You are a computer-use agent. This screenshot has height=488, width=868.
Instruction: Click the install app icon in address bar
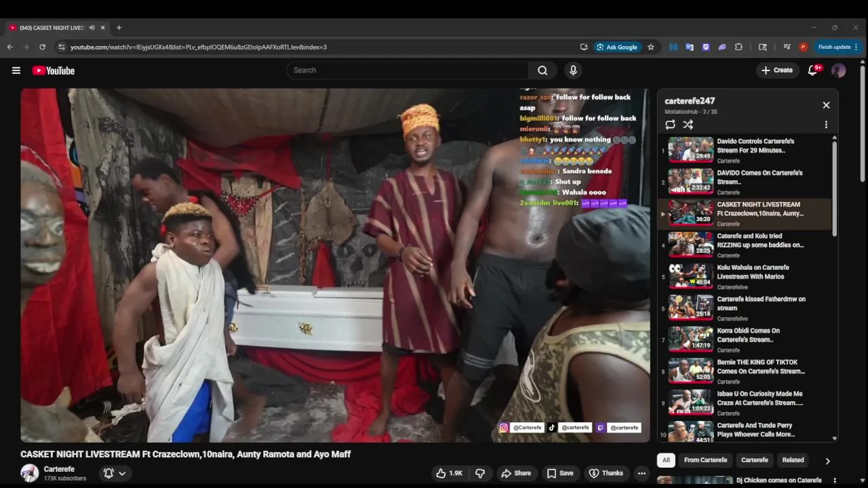tap(584, 47)
